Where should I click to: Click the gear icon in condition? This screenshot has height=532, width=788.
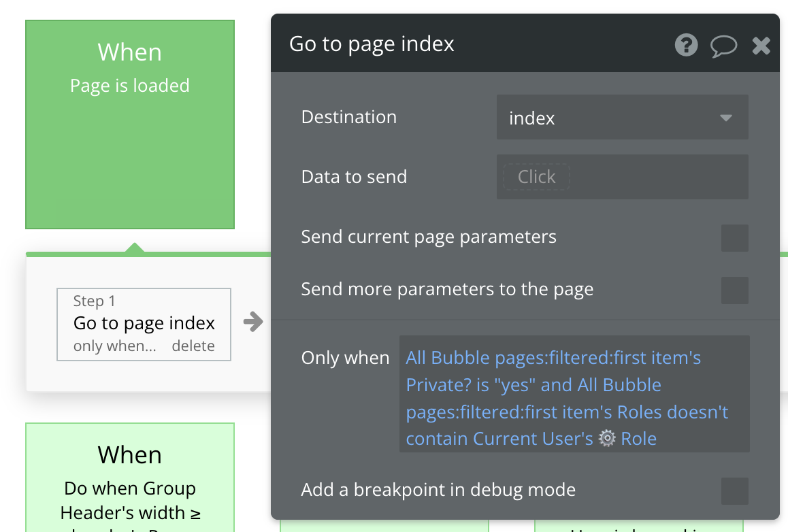click(x=606, y=439)
